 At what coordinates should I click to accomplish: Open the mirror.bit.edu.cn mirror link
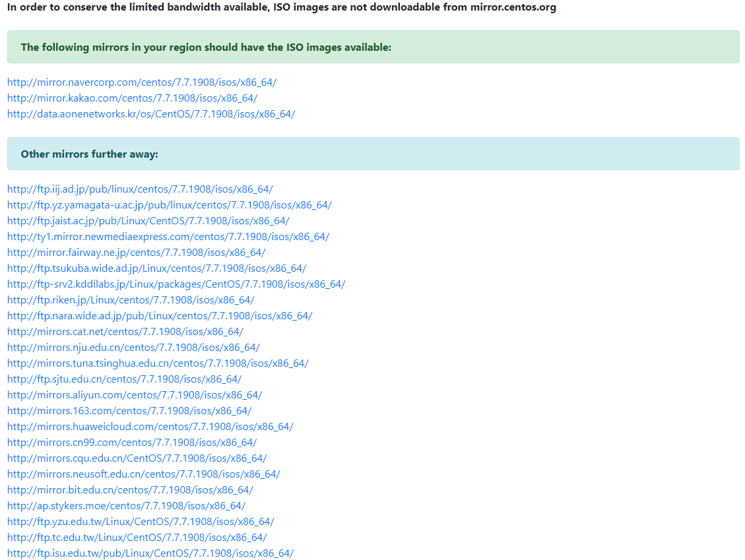point(130,489)
